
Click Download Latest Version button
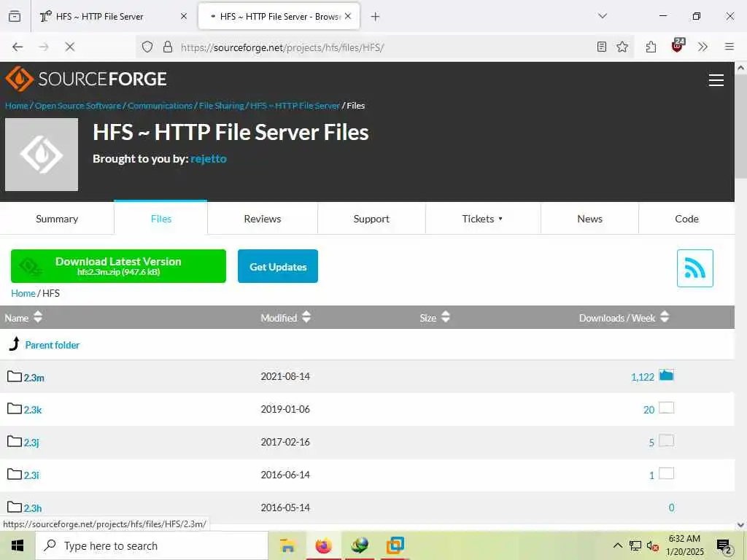118,266
